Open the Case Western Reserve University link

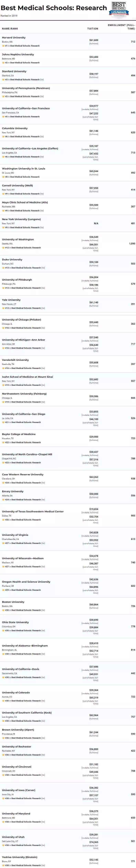coord(23,474)
